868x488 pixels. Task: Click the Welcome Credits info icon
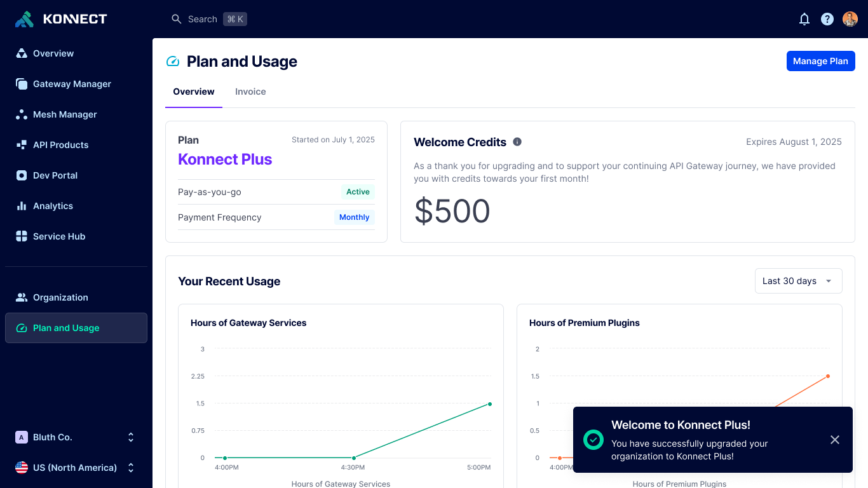(517, 142)
